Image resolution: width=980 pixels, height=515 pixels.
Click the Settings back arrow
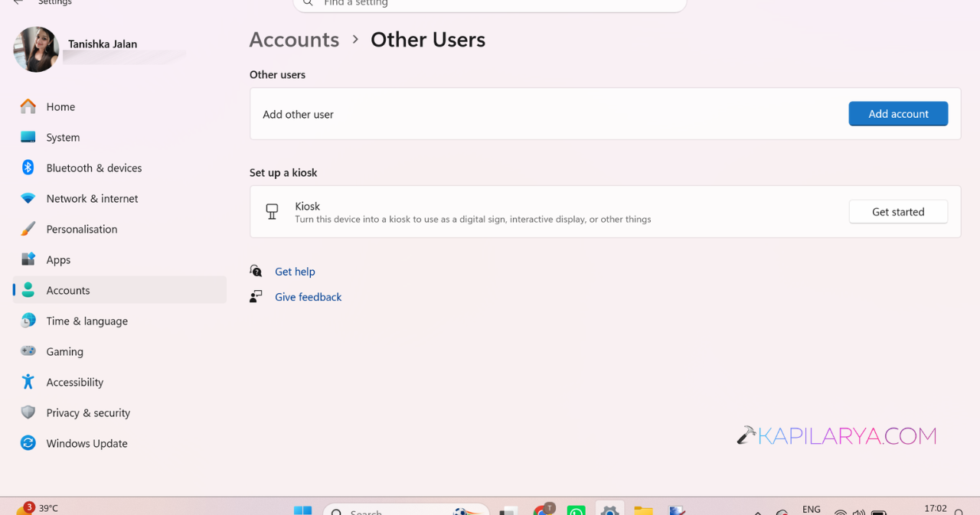click(x=18, y=2)
